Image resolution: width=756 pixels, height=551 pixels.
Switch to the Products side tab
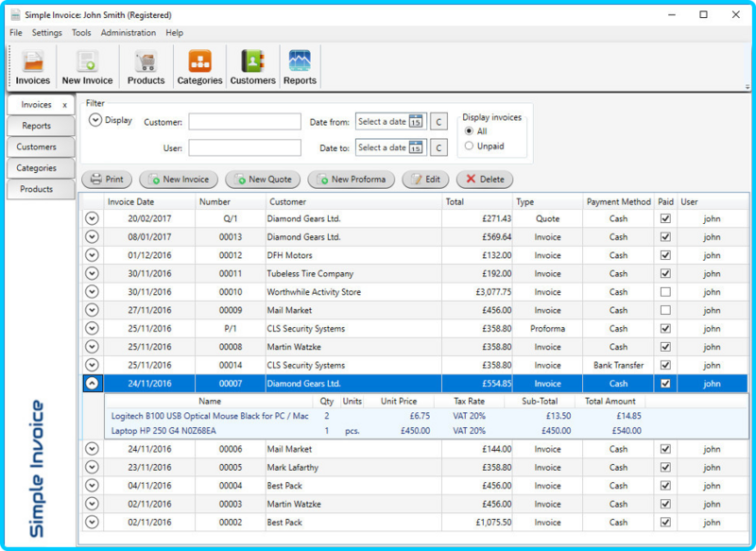41,189
